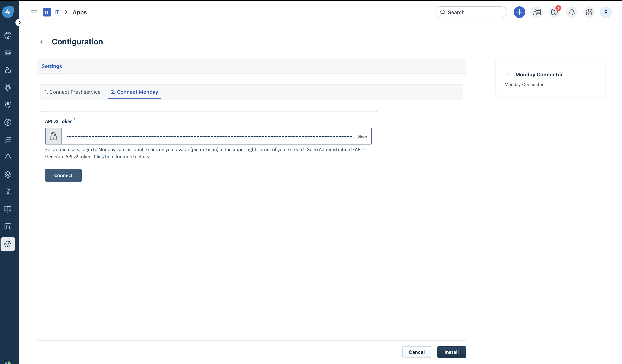Show the hidden API token

click(x=362, y=136)
